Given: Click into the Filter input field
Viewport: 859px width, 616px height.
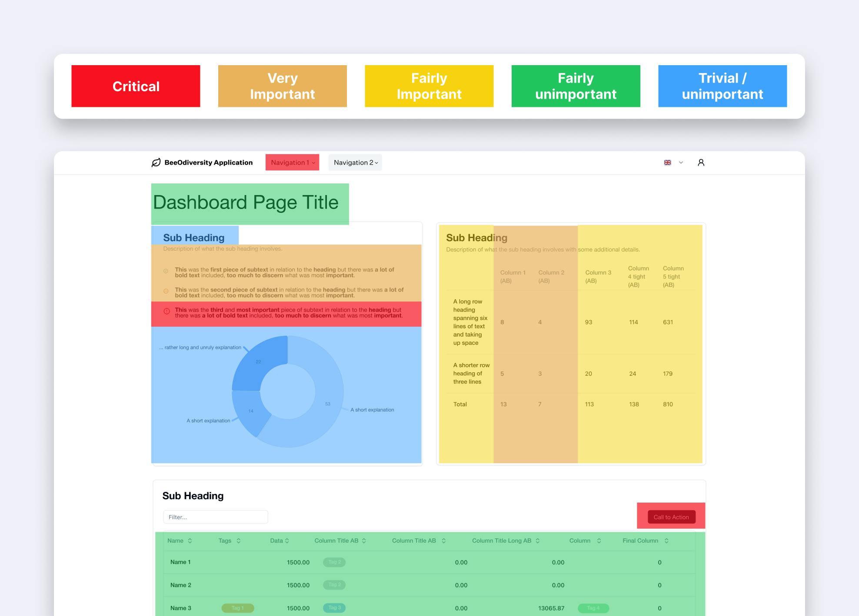Looking at the screenshot, I should tap(216, 517).
